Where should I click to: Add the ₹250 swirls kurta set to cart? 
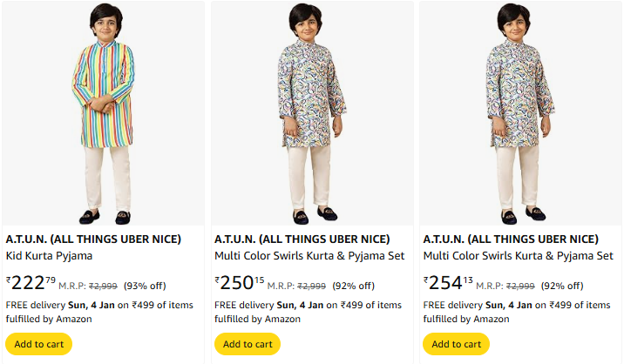248,344
